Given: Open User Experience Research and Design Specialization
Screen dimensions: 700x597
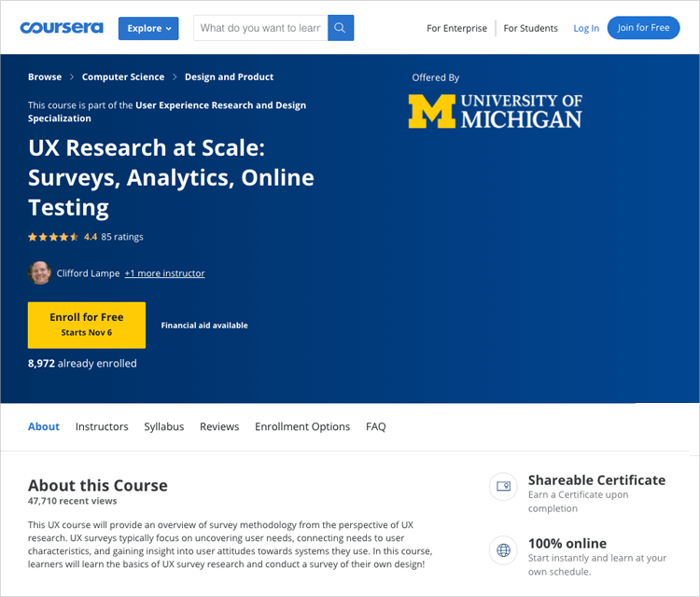Looking at the screenshot, I should click(x=167, y=112).
